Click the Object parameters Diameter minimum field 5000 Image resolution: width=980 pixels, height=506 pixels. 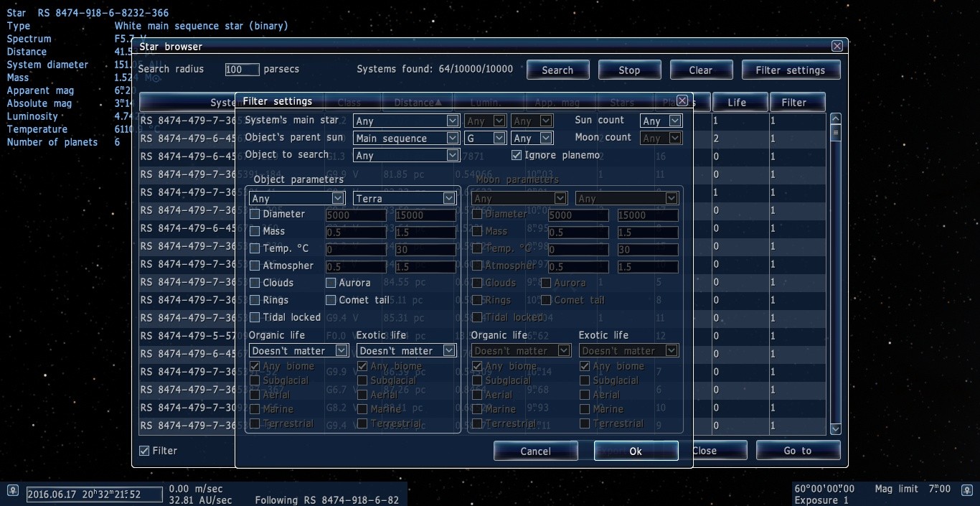pyautogui.click(x=356, y=215)
